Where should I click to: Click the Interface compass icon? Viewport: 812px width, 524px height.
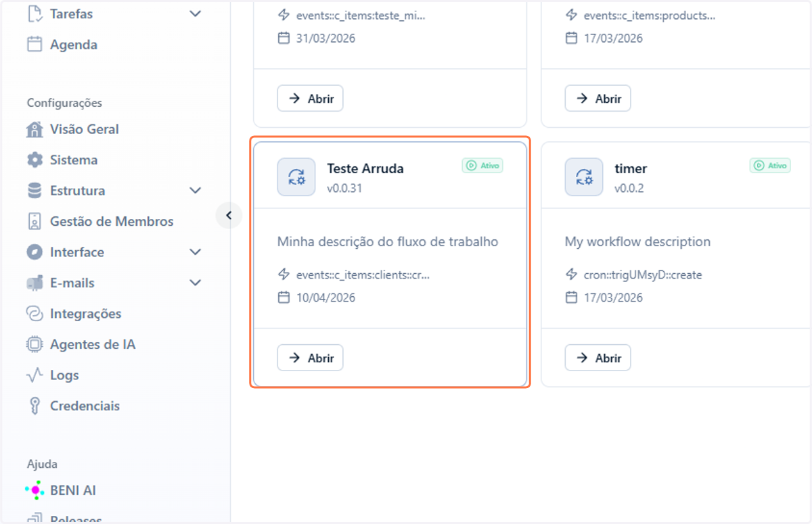pyautogui.click(x=35, y=252)
